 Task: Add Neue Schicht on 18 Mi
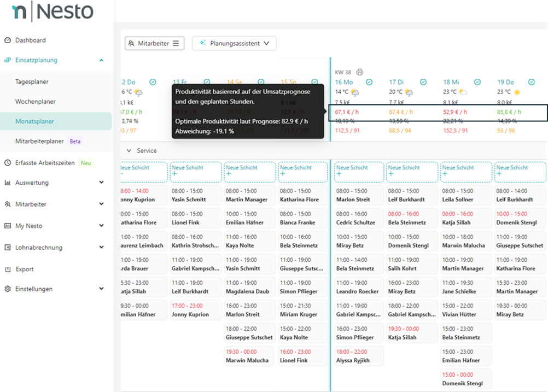click(465, 171)
